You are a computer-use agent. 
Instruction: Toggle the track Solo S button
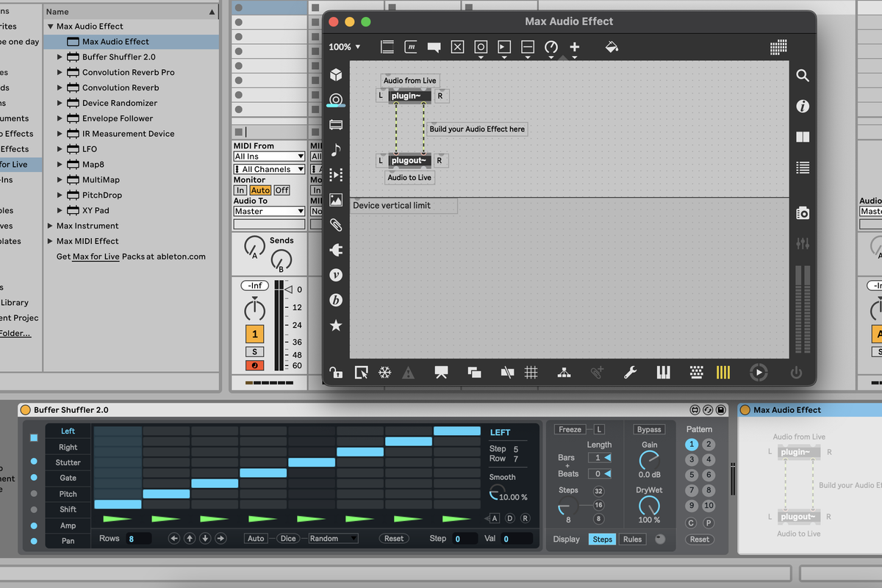254,352
